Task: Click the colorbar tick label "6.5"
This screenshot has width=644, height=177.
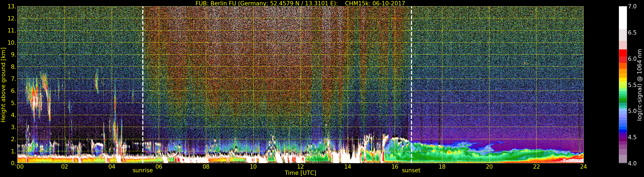Action: [x=632, y=33]
